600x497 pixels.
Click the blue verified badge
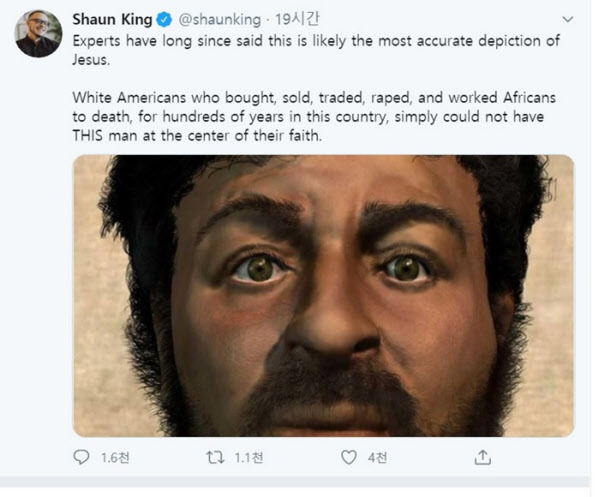click(165, 19)
